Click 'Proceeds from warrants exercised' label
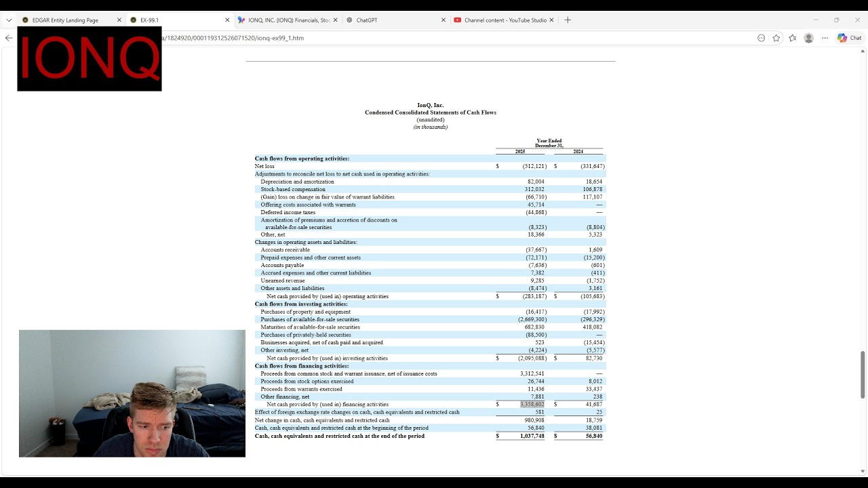The width and height of the screenshot is (868, 488). [302, 389]
